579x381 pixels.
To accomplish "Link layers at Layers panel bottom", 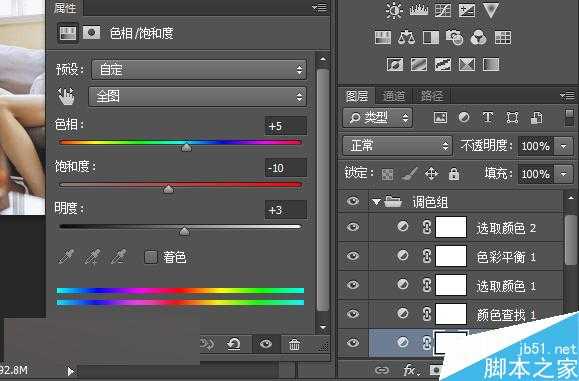I will pos(381,369).
